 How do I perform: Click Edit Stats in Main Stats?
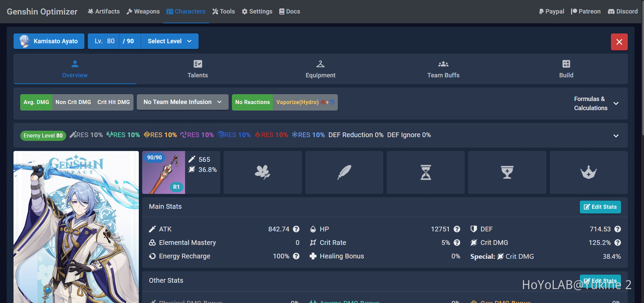click(600, 207)
